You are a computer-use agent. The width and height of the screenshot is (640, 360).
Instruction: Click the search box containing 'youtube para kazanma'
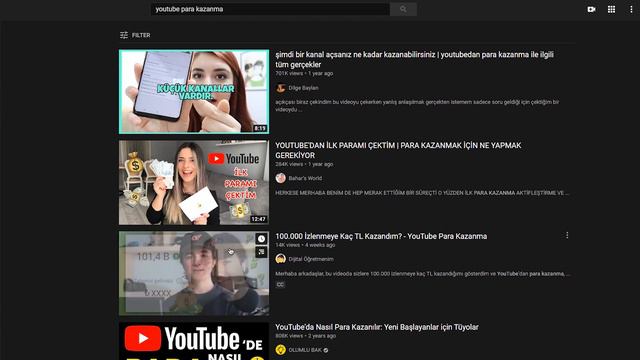(270, 9)
